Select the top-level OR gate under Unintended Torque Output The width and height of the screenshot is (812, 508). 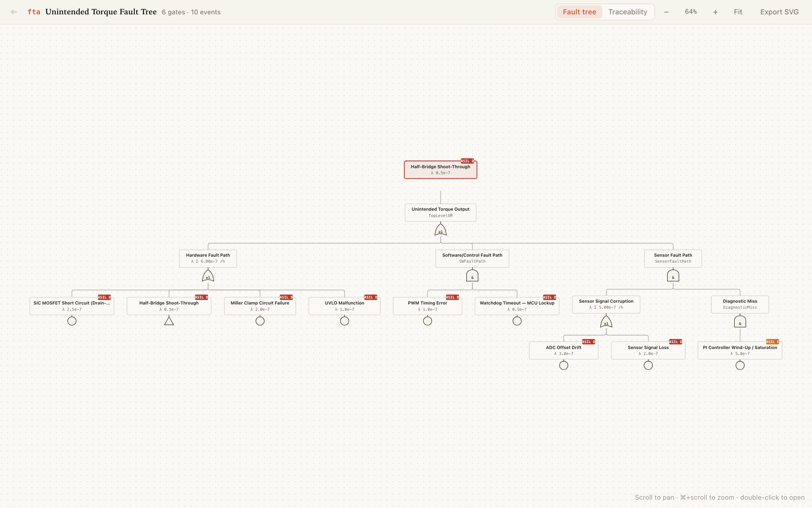(441, 230)
